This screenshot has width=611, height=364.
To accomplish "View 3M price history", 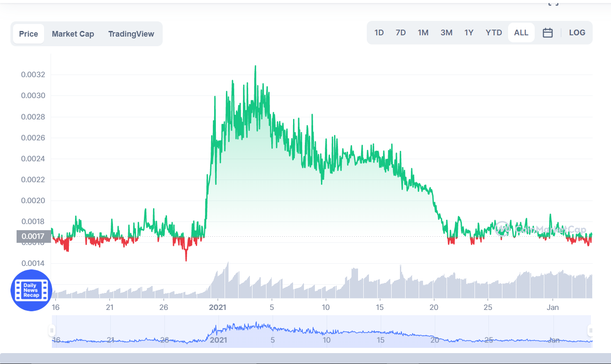I will tap(446, 32).
